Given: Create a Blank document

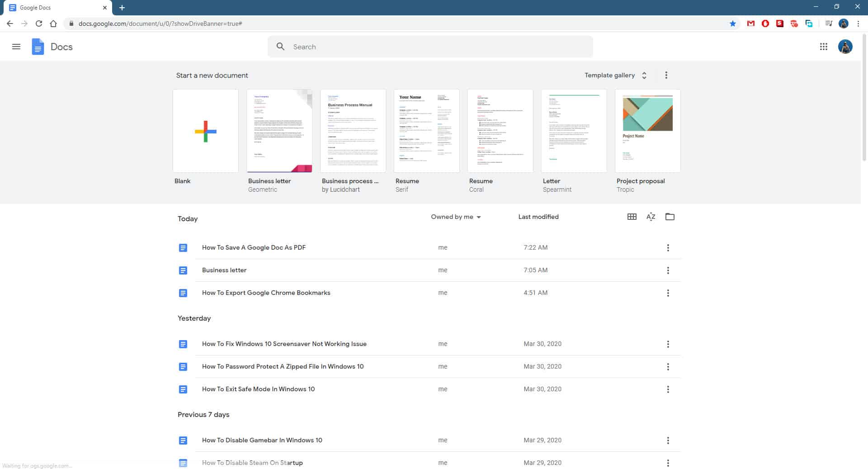Looking at the screenshot, I should coord(206,131).
